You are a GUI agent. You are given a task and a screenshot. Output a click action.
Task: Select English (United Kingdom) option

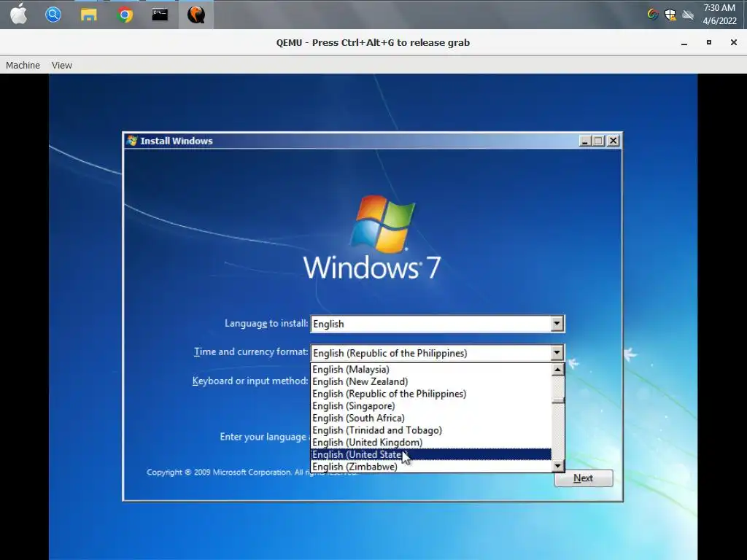(430, 443)
